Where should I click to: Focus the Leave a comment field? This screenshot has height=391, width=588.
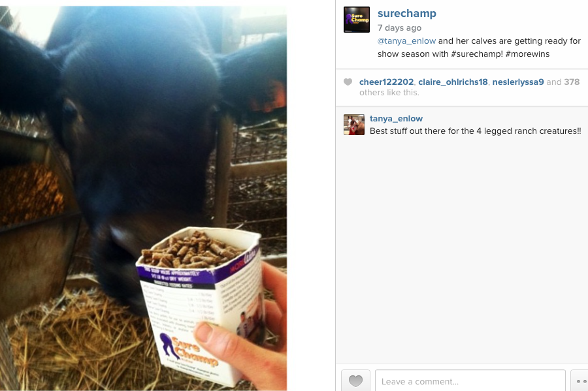click(x=470, y=381)
